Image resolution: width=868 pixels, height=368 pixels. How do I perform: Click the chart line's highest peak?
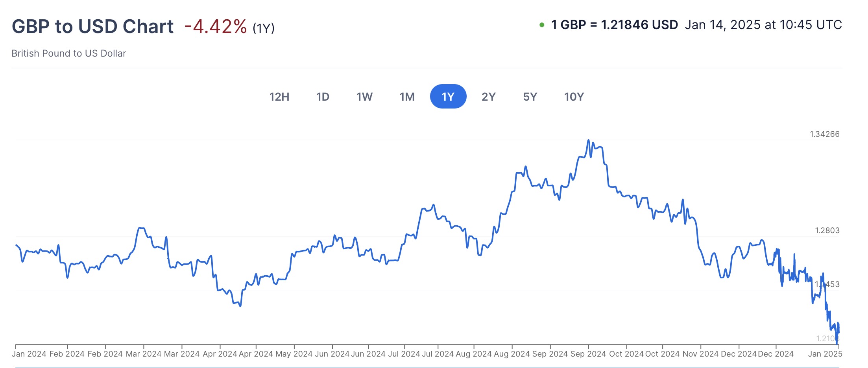coord(588,140)
